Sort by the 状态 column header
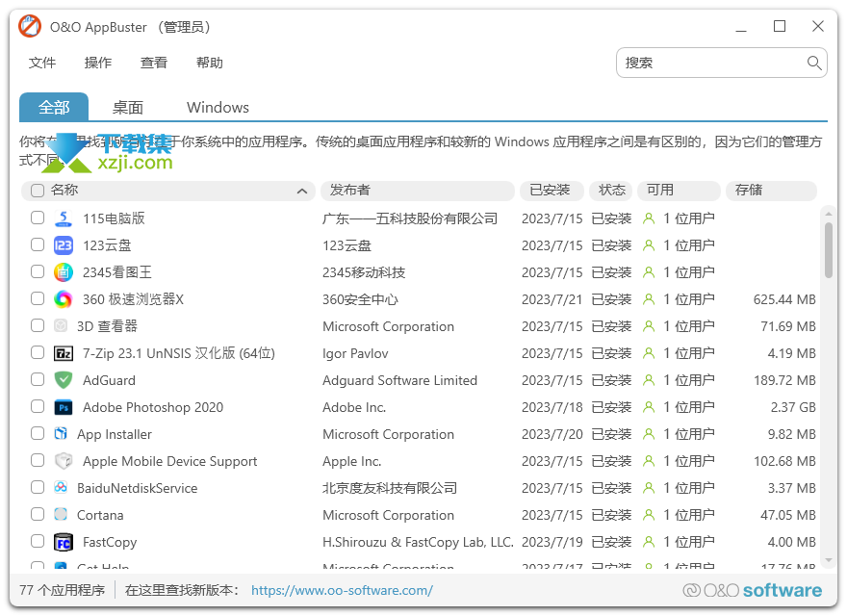847x616 pixels. pos(611,191)
